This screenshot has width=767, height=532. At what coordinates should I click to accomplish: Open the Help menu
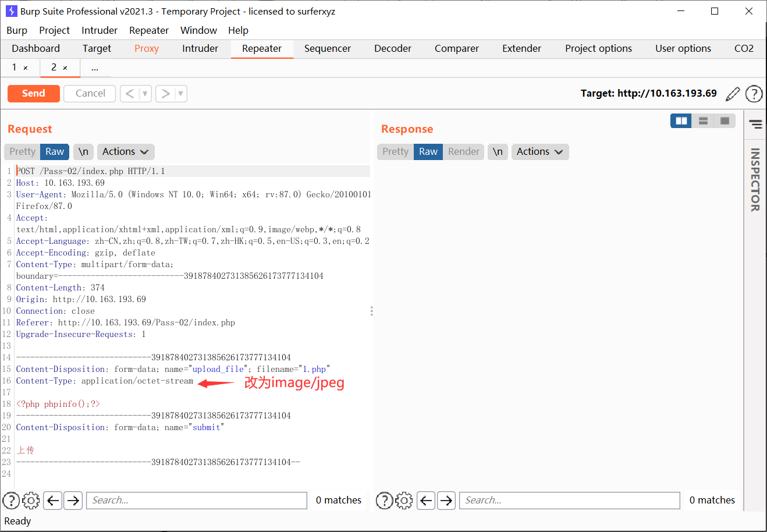tap(238, 30)
